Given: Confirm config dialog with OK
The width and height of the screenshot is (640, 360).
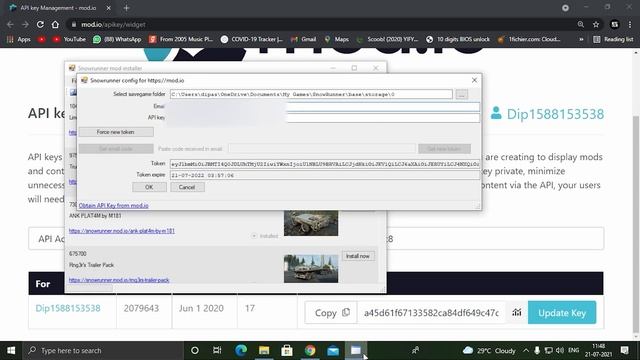Looking at the screenshot, I should pos(149,187).
